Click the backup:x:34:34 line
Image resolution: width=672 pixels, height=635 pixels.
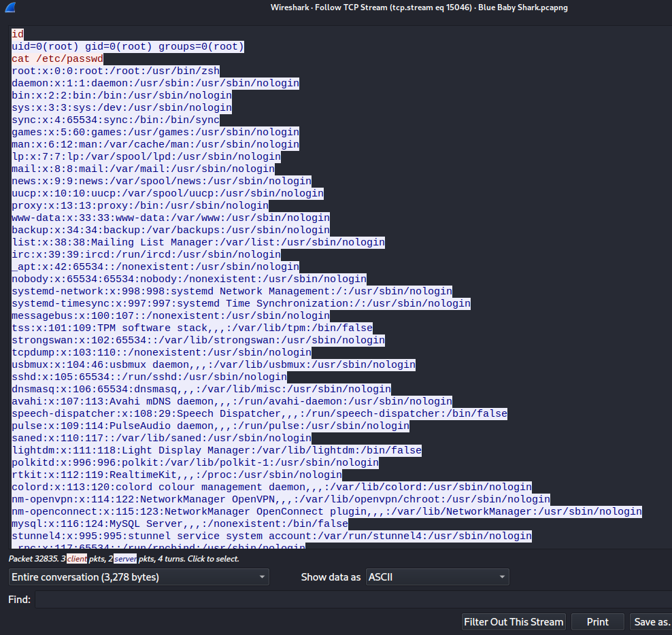pos(171,230)
